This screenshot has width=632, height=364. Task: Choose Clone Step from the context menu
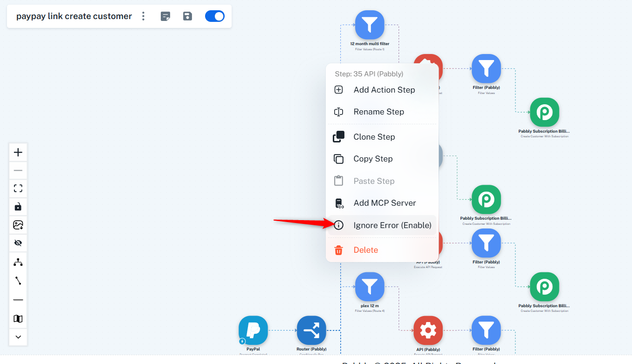382,137
